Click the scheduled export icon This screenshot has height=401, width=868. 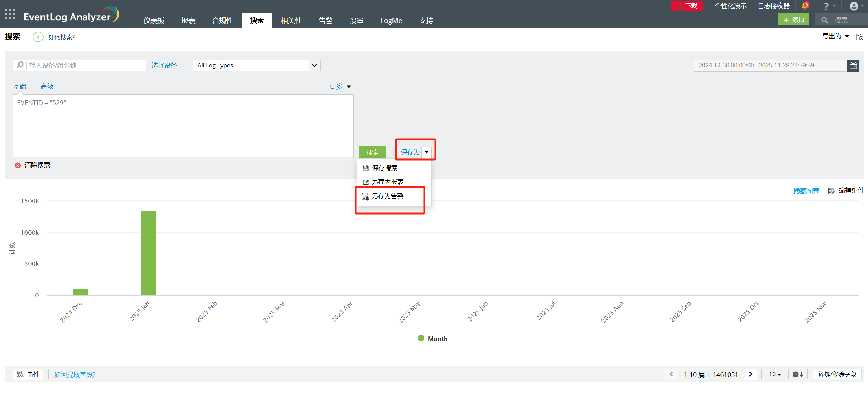click(x=859, y=37)
